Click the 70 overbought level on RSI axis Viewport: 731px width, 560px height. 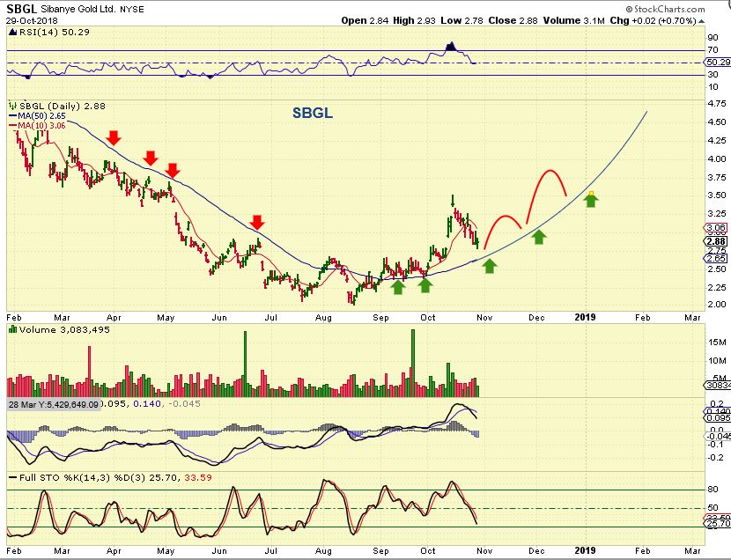click(713, 50)
